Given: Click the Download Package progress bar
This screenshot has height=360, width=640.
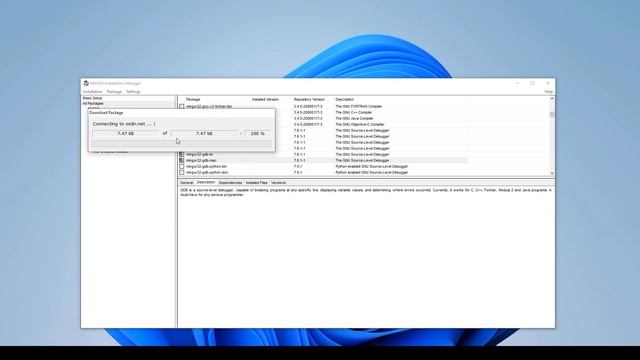Looking at the screenshot, I should pyautogui.click(x=182, y=143).
